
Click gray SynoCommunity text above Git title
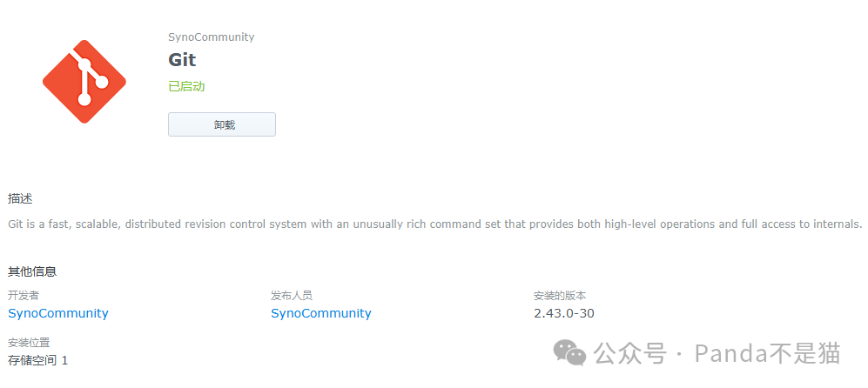click(x=211, y=37)
